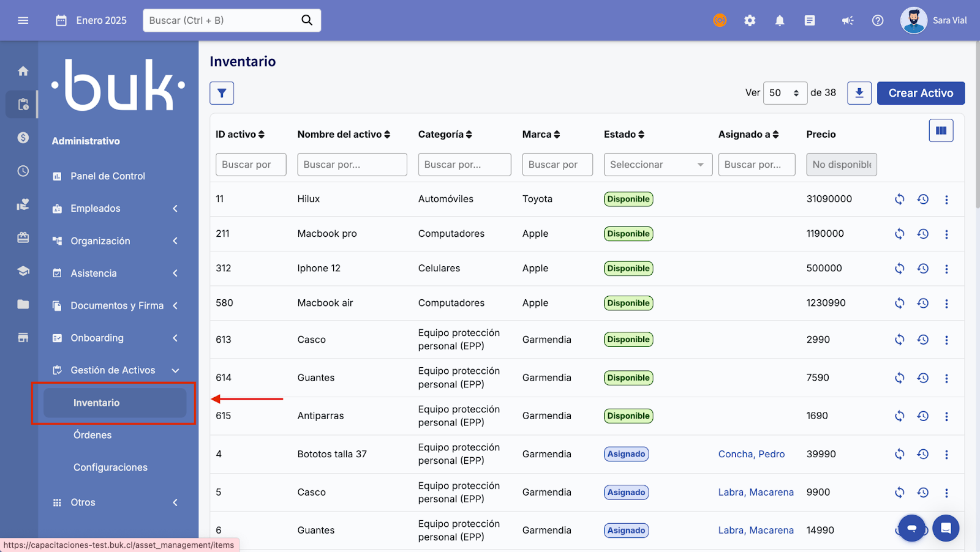Expand the Otros menu
This screenshot has height=552, width=980.
[x=116, y=502]
